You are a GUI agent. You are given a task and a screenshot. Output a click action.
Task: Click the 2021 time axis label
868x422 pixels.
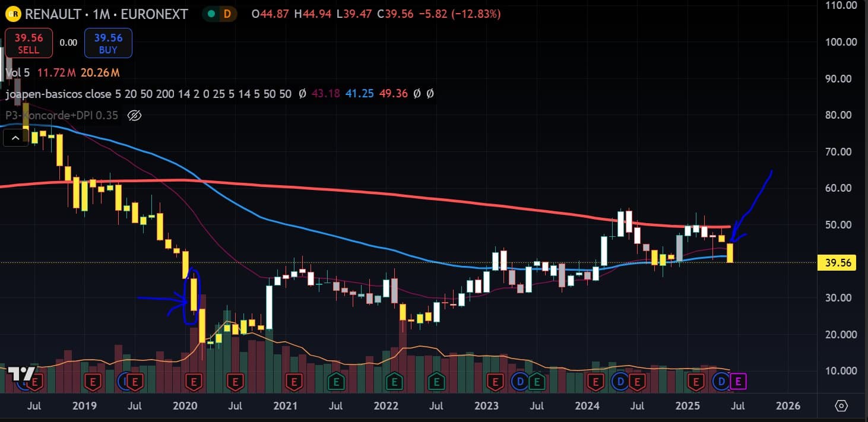click(286, 406)
